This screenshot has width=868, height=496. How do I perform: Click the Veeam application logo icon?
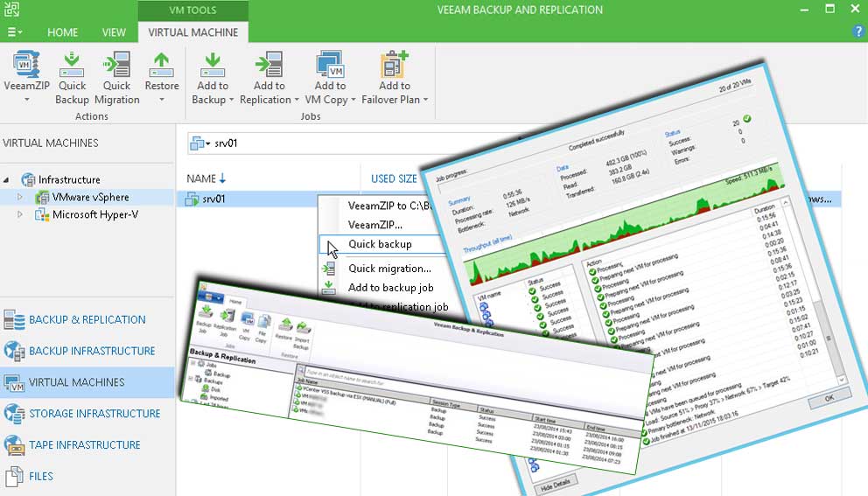point(11,10)
